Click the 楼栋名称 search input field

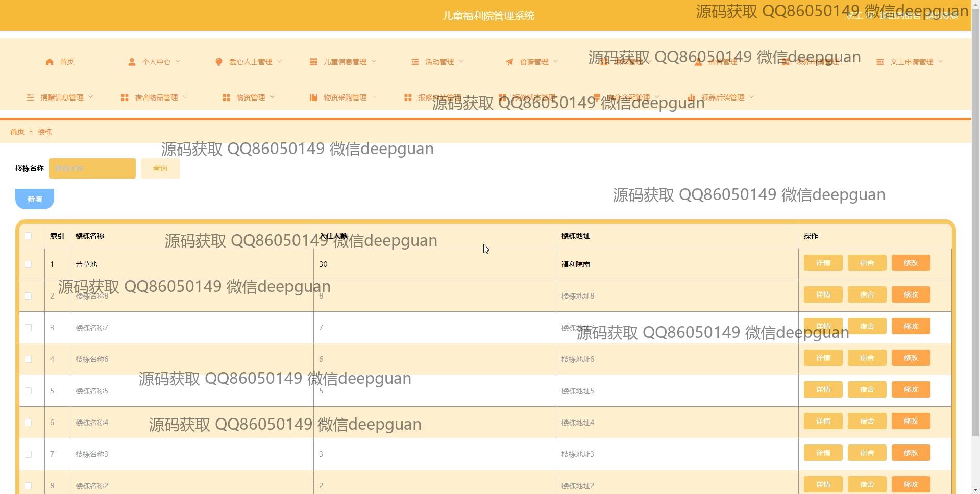click(x=92, y=168)
